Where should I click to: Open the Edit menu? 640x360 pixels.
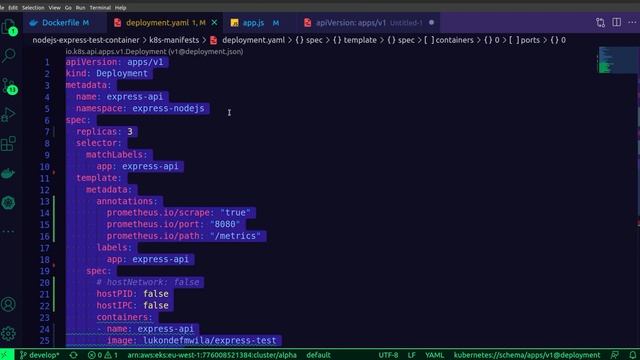(13, 7)
